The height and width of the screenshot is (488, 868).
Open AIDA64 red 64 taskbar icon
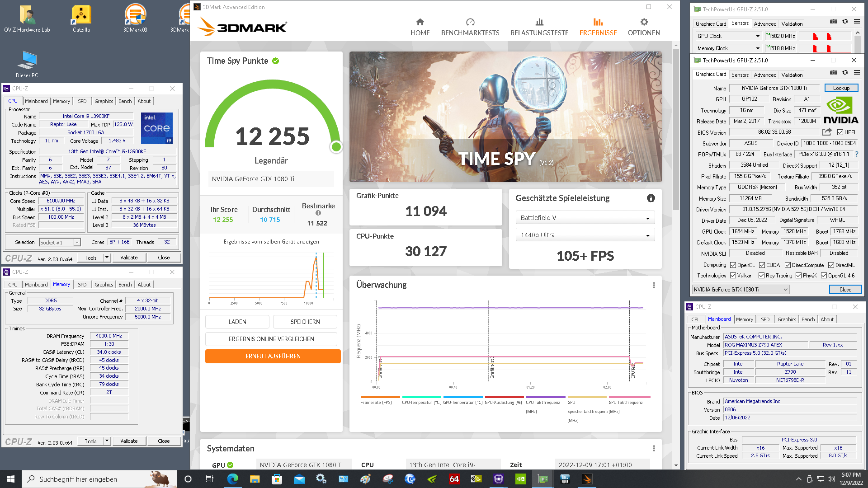click(x=454, y=479)
